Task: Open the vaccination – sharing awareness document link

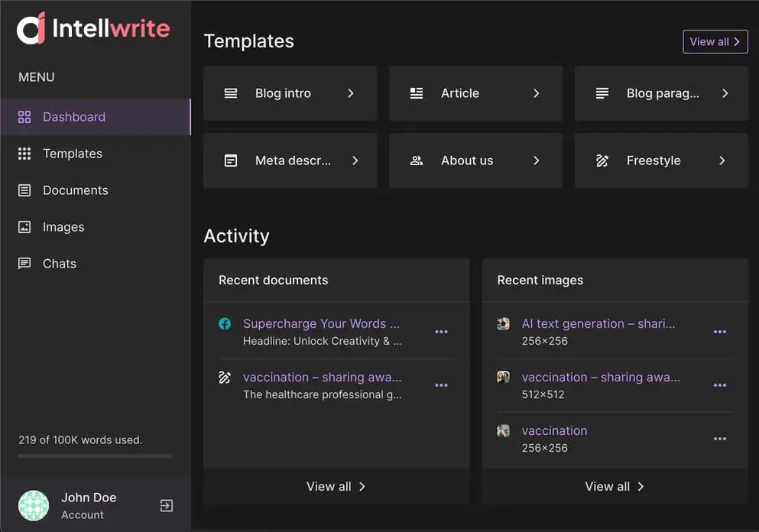Action: [x=322, y=377]
